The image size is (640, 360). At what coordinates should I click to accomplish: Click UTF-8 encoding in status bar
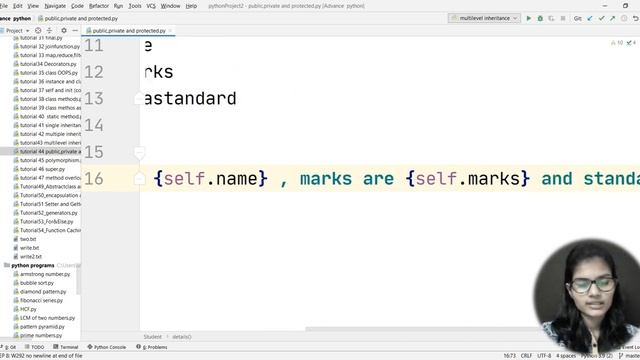pyautogui.click(x=544, y=356)
